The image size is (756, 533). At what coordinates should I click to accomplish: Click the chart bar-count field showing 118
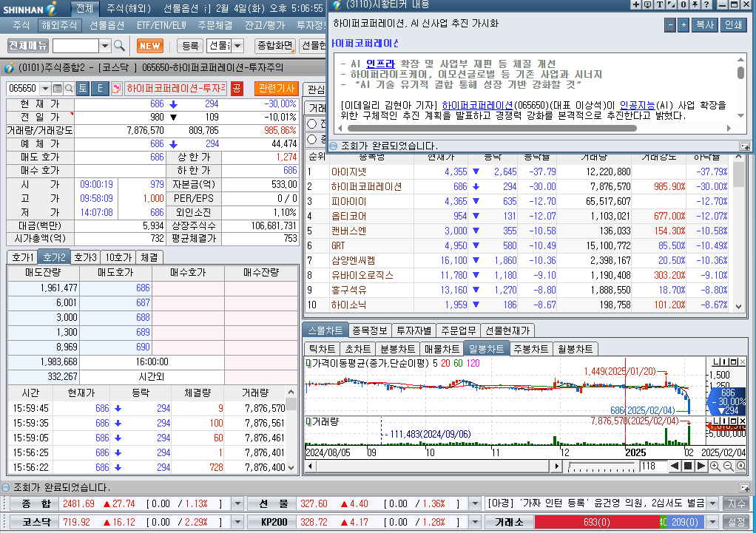pyautogui.click(x=653, y=466)
